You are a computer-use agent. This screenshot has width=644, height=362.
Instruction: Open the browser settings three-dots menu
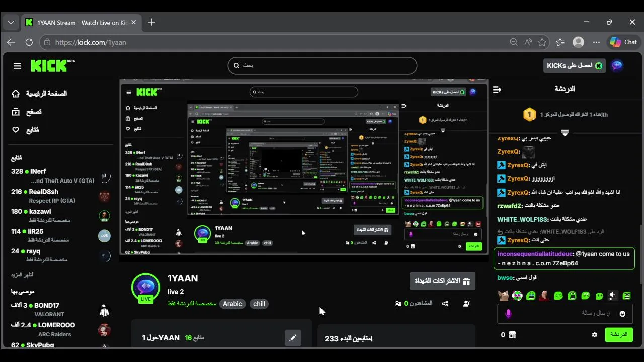(597, 42)
